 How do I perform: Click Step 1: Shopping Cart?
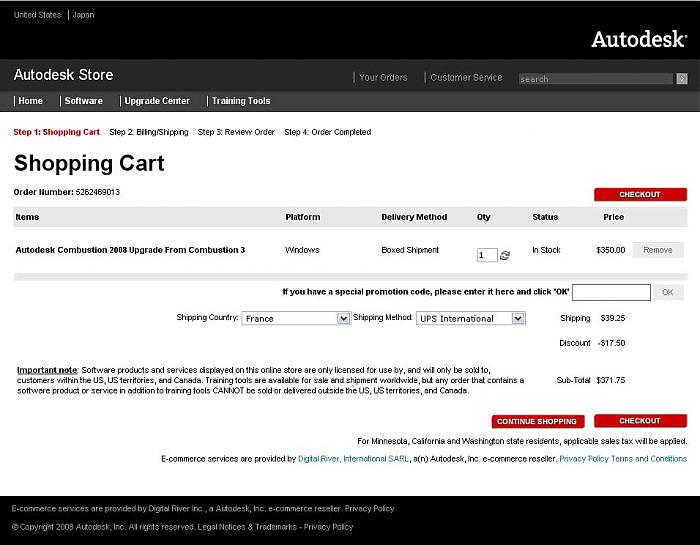(57, 132)
